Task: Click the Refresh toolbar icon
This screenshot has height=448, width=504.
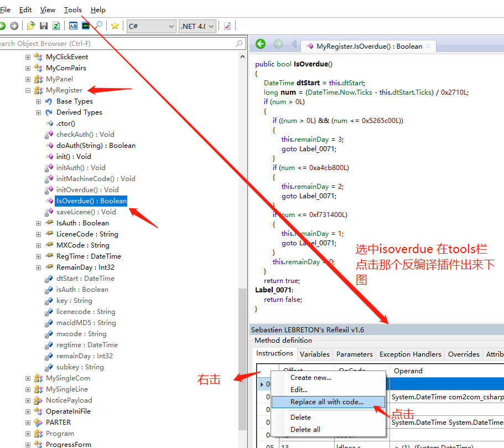Action: point(56,25)
